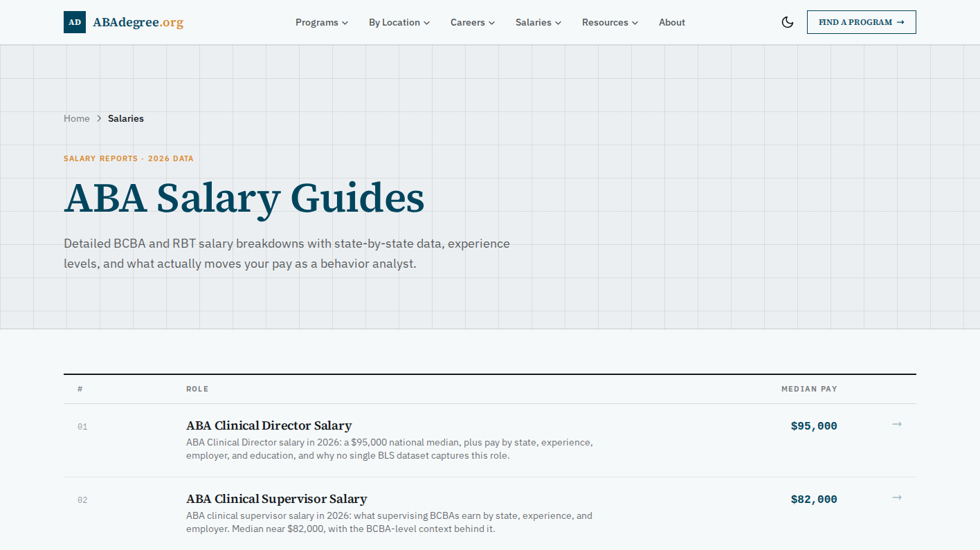Viewport: 980px width, 550px height.
Task: Expand the Programs dropdown menu
Action: pyautogui.click(x=322, y=22)
